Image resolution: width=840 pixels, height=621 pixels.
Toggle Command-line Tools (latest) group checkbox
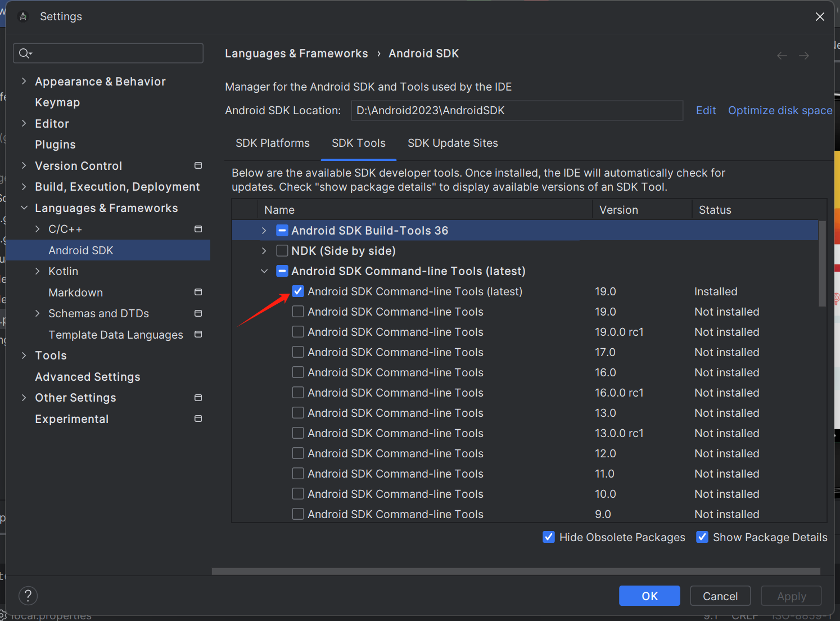tap(282, 271)
